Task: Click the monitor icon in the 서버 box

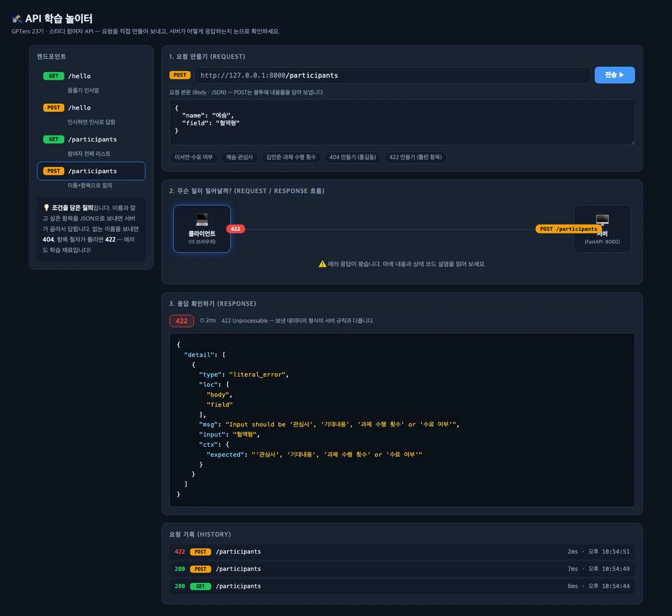Action: [602, 220]
